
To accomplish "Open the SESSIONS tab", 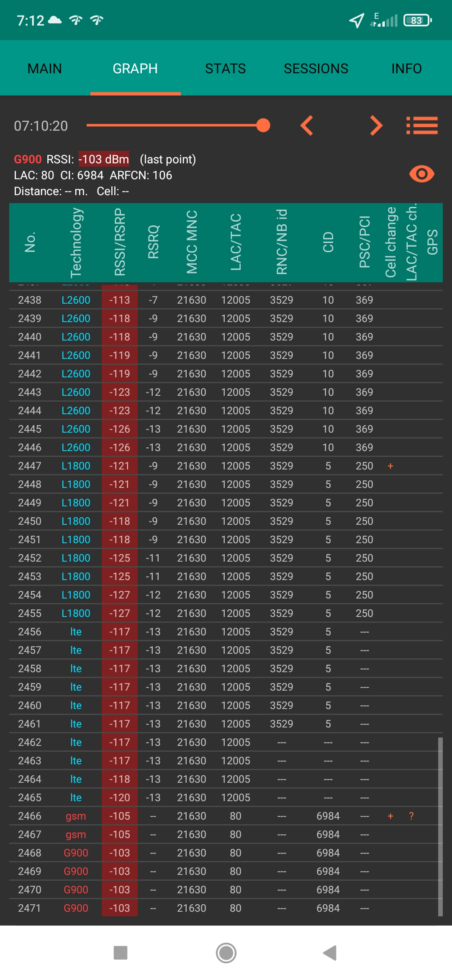I will (x=316, y=68).
